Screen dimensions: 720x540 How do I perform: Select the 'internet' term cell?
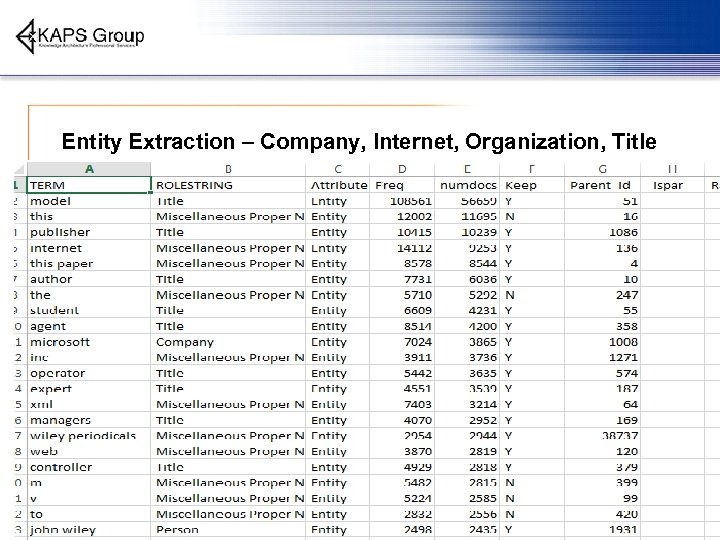coord(89,248)
